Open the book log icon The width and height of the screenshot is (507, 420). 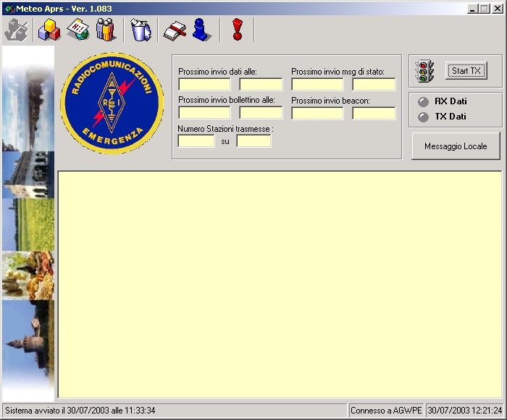(175, 31)
